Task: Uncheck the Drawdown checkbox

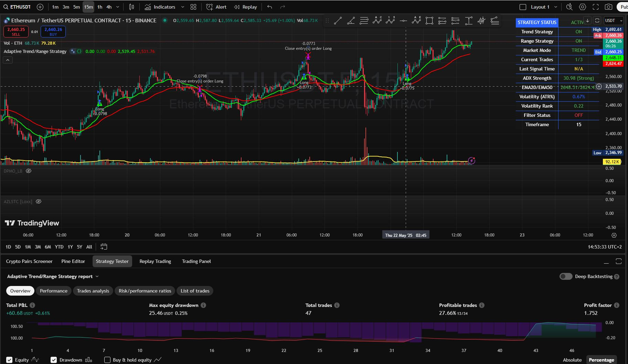Action: tap(54, 360)
